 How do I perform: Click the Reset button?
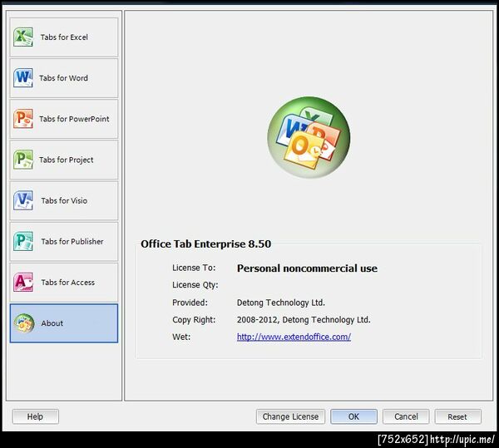pos(458,416)
